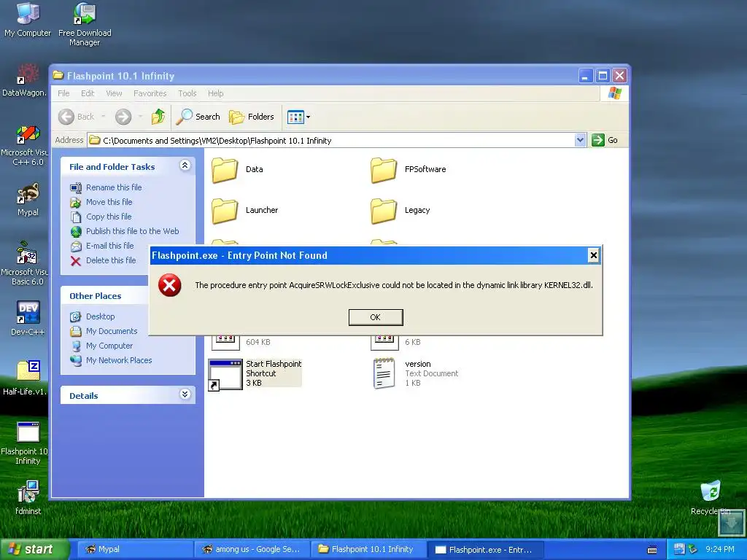
Task: Close the Flashpoint.exe error dialog with X
Action: 593,255
